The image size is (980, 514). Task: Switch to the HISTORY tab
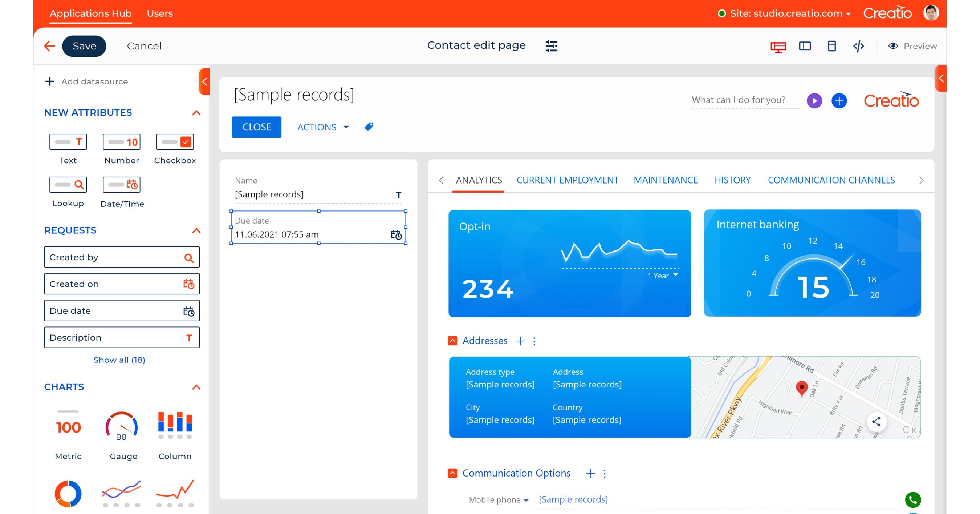click(732, 180)
